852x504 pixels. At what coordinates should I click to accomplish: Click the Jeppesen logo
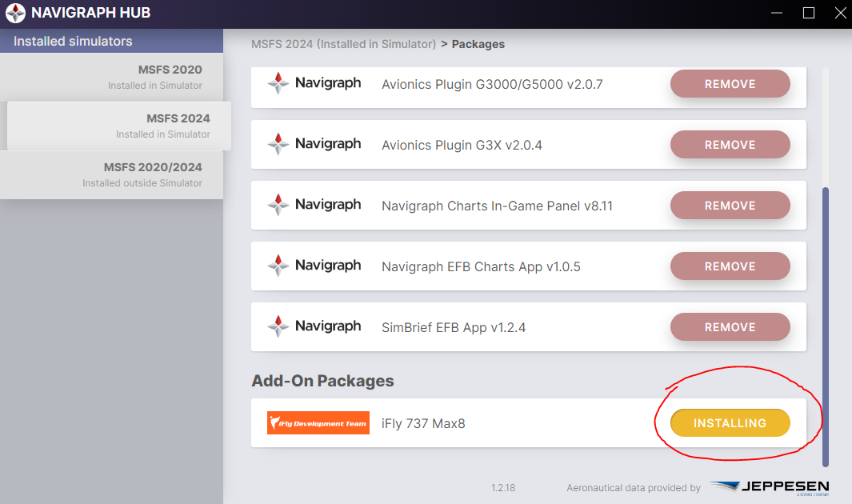[x=770, y=488]
